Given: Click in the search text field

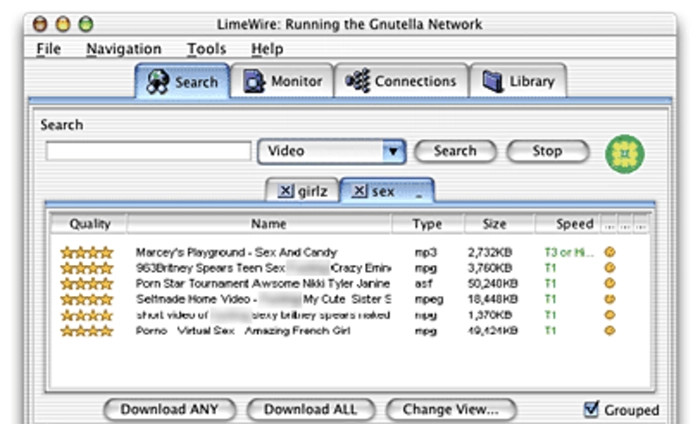Looking at the screenshot, I should point(149,151).
